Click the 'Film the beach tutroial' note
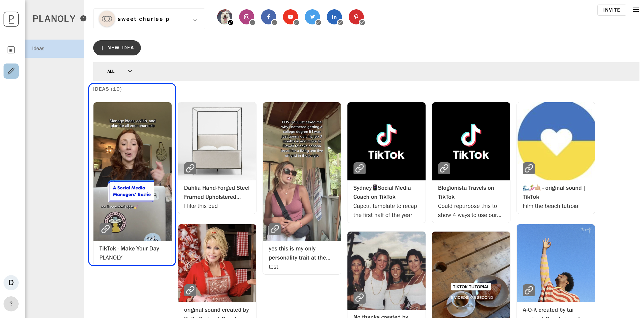The height and width of the screenshot is (318, 644). (551, 206)
